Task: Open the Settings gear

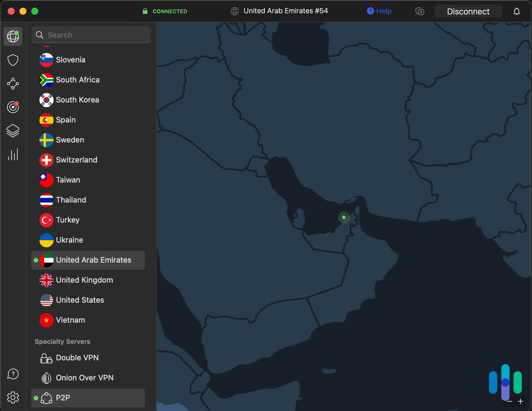Action: pyautogui.click(x=13, y=397)
